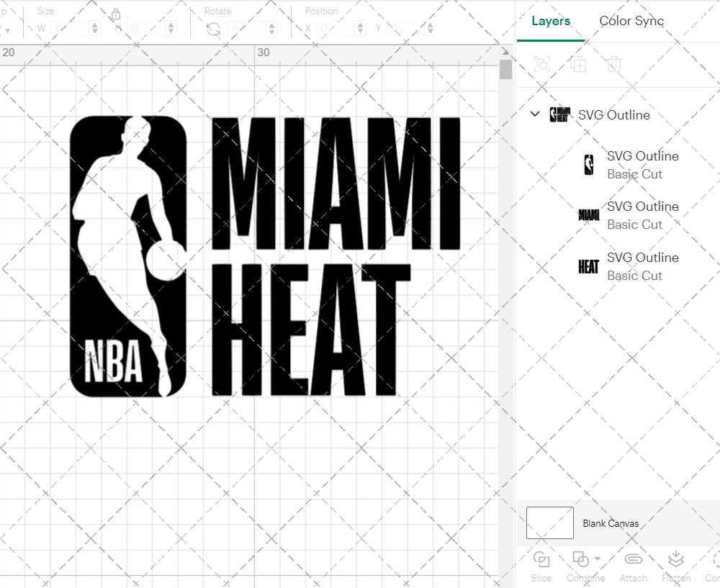
Task: Click the Blank Canvas swatch
Action: coord(549,523)
